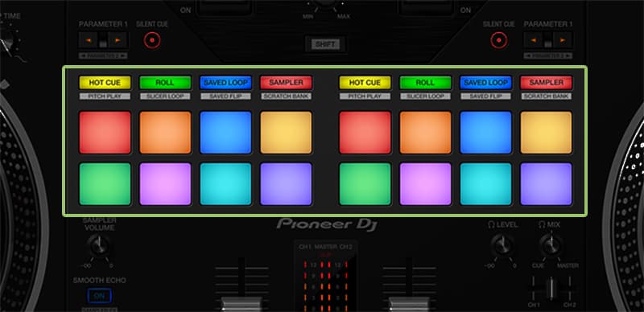Click the SAVED FLIP label on left deck
Image resolution: width=644 pixels, height=312 pixels.
(x=225, y=96)
